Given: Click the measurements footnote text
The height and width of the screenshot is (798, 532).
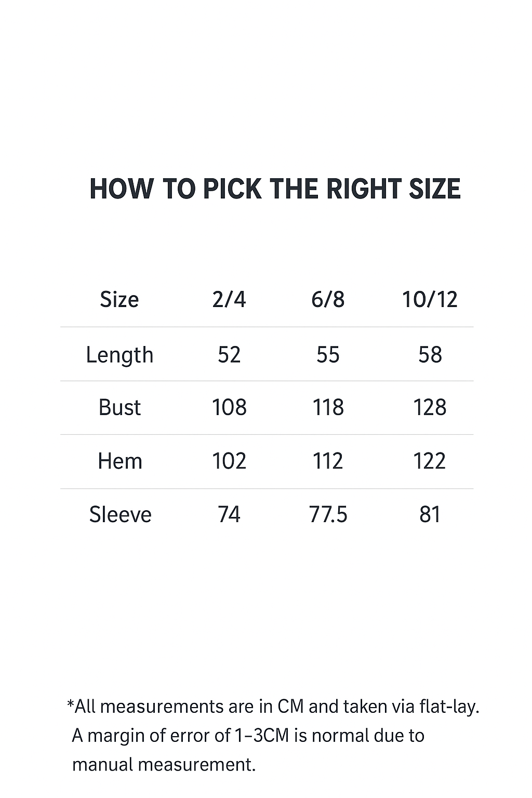Looking at the screenshot, I should tap(273, 736).
